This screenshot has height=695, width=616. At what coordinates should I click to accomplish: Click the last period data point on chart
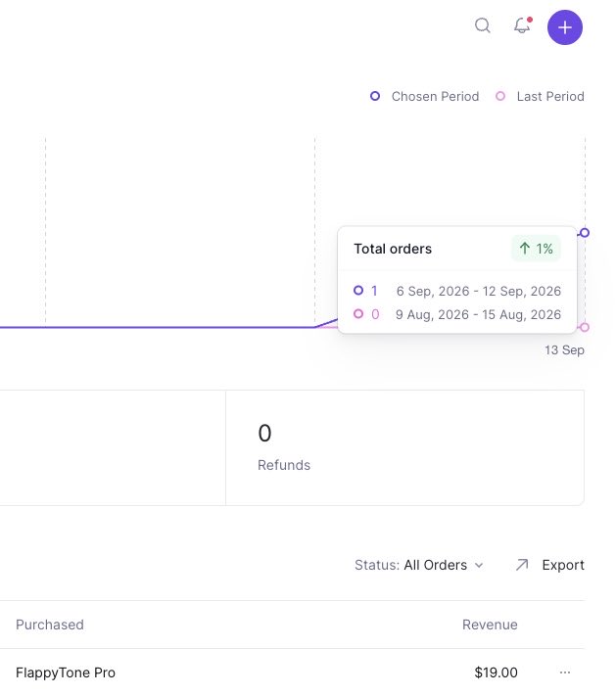585,327
